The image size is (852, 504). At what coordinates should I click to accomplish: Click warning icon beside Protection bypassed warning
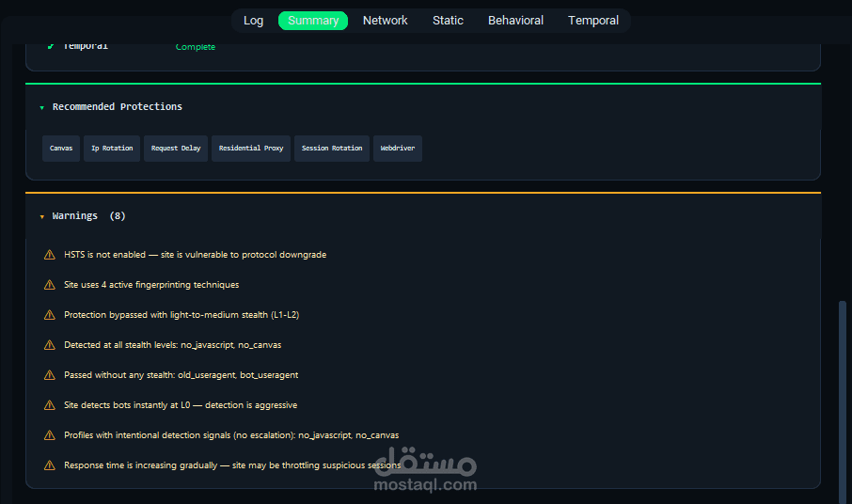pyautogui.click(x=50, y=315)
